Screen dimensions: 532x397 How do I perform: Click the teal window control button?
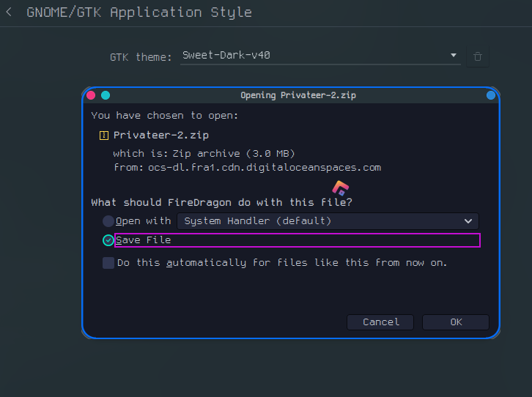(106, 95)
